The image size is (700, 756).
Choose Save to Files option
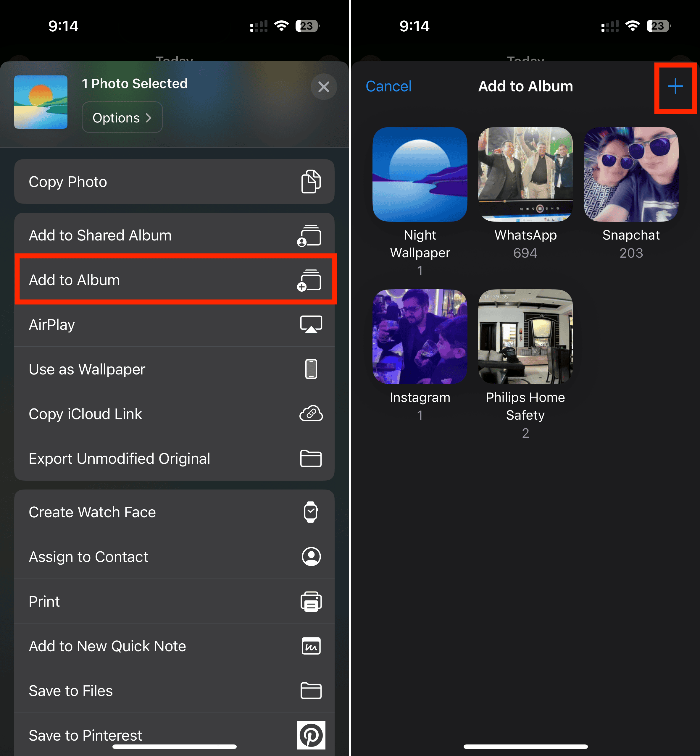(174, 691)
